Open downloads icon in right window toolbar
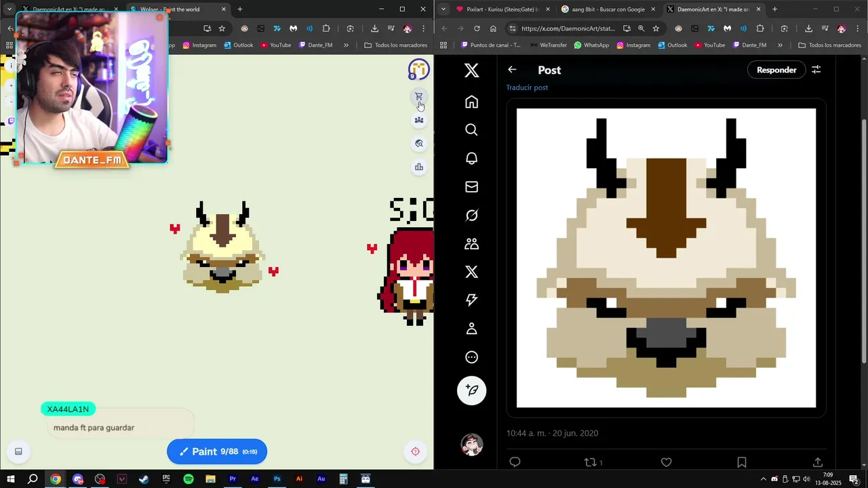This screenshot has height=488, width=868. point(808,28)
